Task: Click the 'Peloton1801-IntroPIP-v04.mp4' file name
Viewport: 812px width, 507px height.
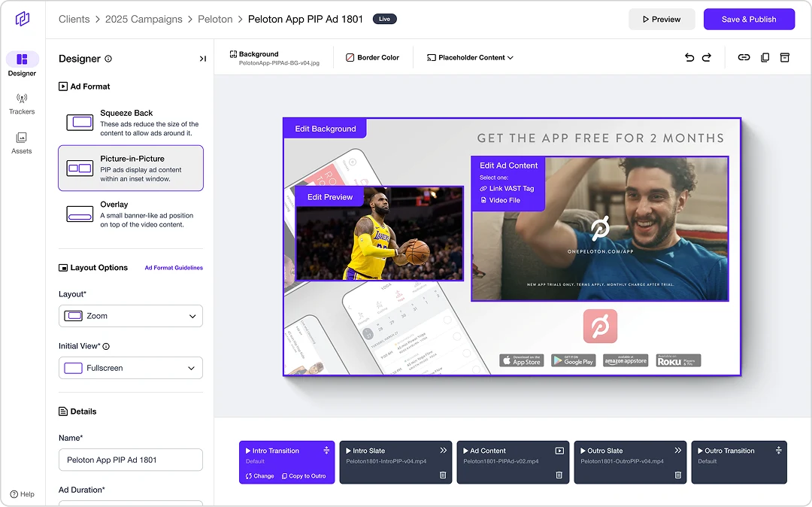Action: click(x=386, y=461)
